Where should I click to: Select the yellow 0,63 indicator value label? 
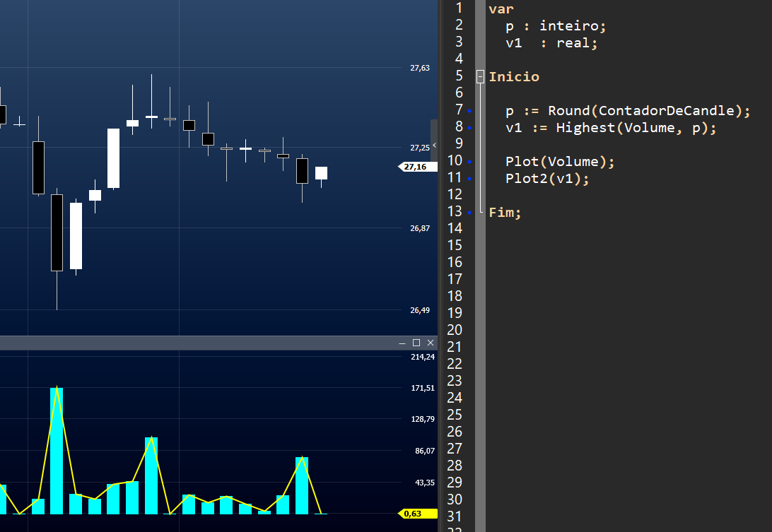tap(418, 514)
